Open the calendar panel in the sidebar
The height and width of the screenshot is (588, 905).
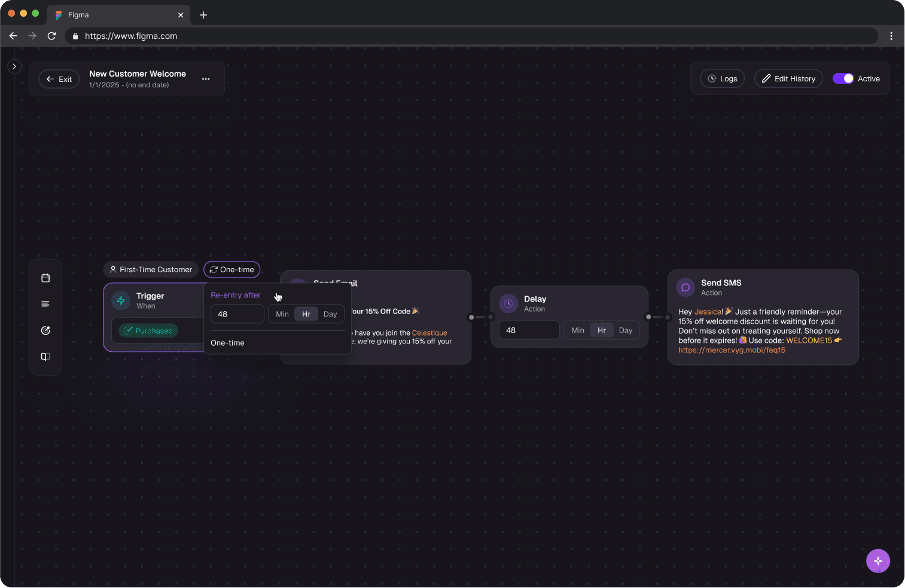(x=45, y=278)
